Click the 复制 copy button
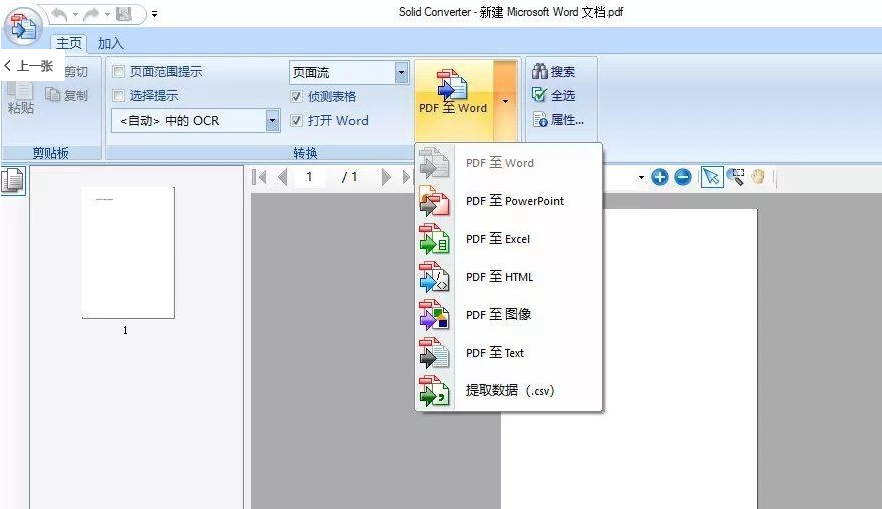 point(67,95)
